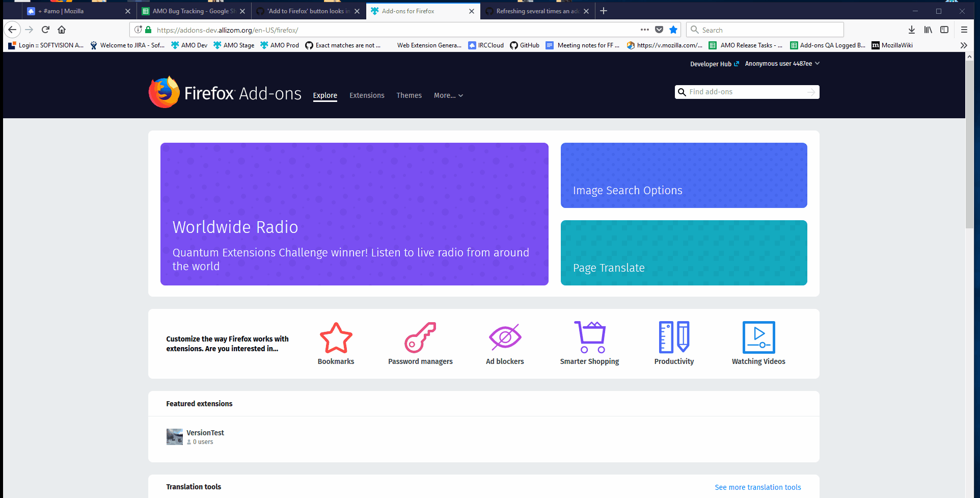Open AMO Dev bookmark

click(189, 45)
